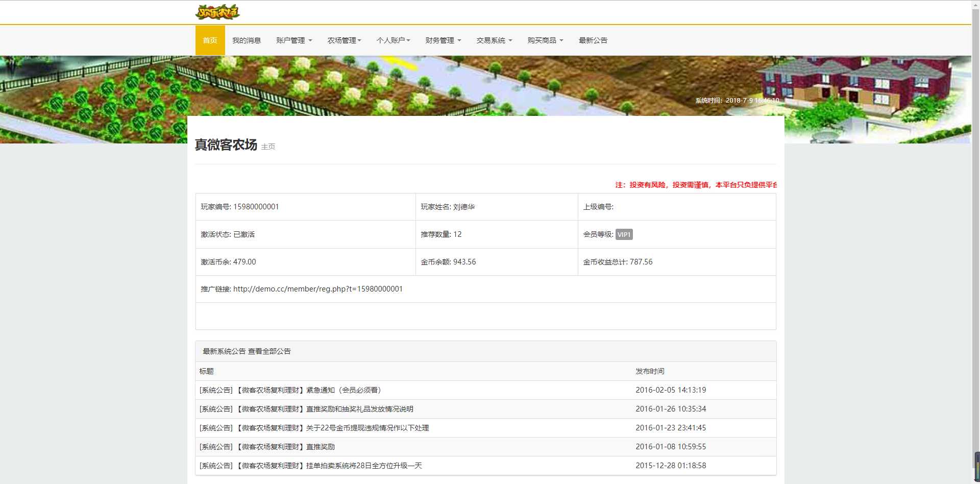The width and height of the screenshot is (980, 484).
Task: Click the date 2015-12-28 01:18:58
Action: [x=671, y=466]
